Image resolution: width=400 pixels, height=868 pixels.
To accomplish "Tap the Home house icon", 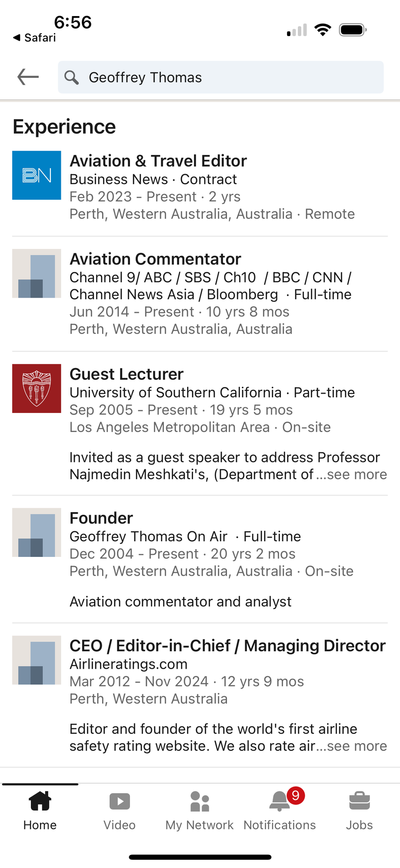I will (x=40, y=801).
